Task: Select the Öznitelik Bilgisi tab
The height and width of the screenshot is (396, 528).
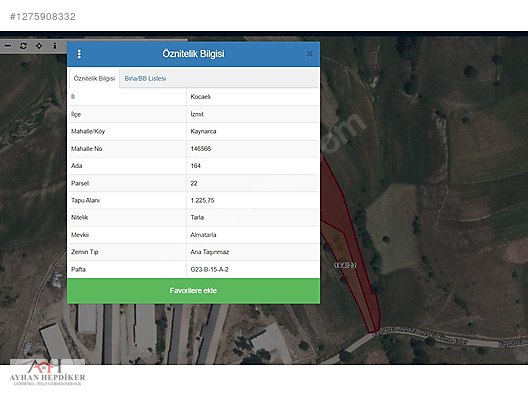Action: (94, 78)
